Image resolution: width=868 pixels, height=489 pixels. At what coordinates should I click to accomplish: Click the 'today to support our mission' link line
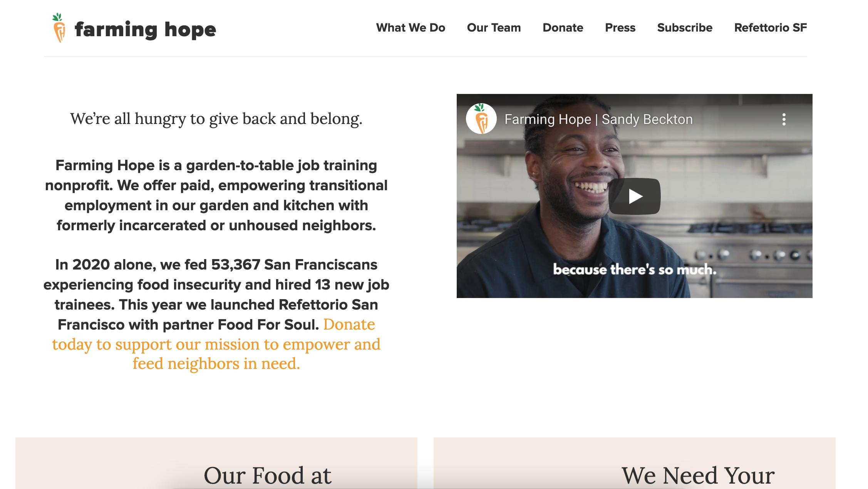[216, 344]
